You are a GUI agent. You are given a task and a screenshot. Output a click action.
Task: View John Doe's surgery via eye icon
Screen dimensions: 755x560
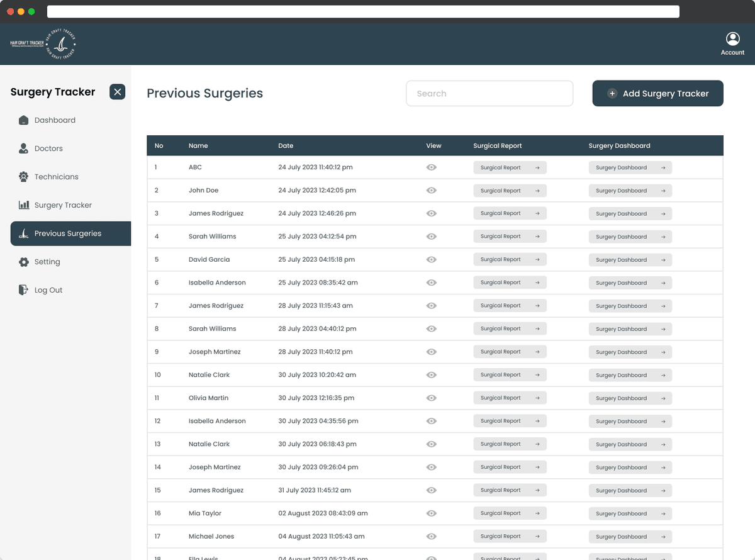click(431, 191)
